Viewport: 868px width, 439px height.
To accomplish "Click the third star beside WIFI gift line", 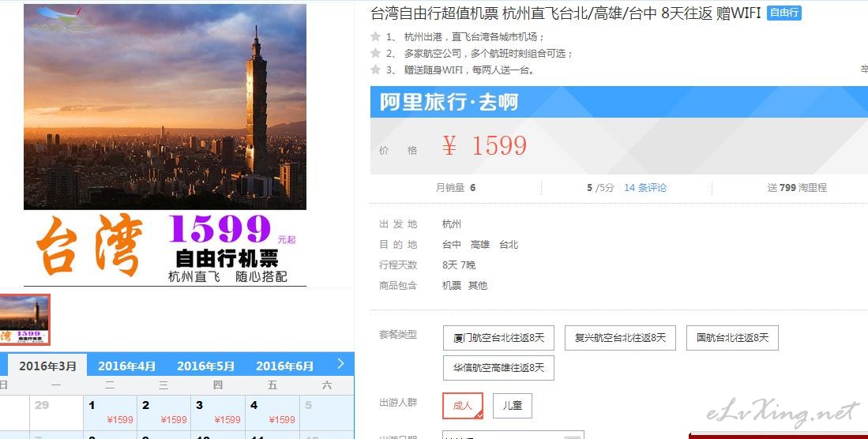I will [375, 69].
